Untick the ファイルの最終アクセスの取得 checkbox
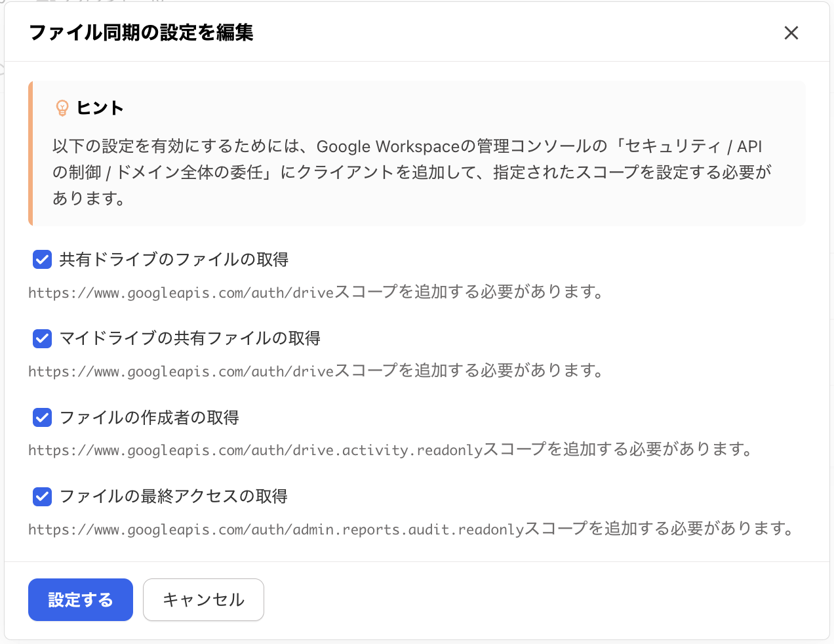Viewport: 834px width, 644px height. [x=43, y=496]
